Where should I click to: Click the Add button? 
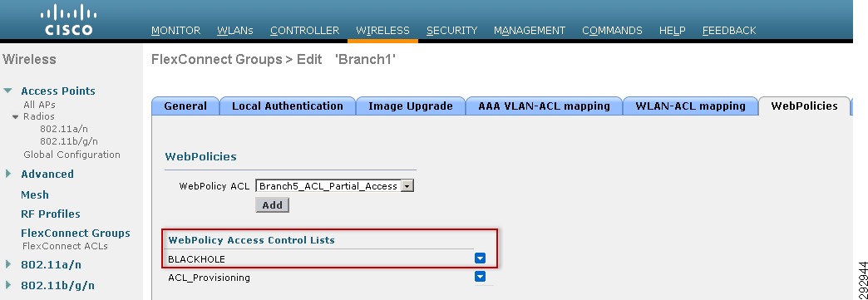pyautogui.click(x=273, y=205)
